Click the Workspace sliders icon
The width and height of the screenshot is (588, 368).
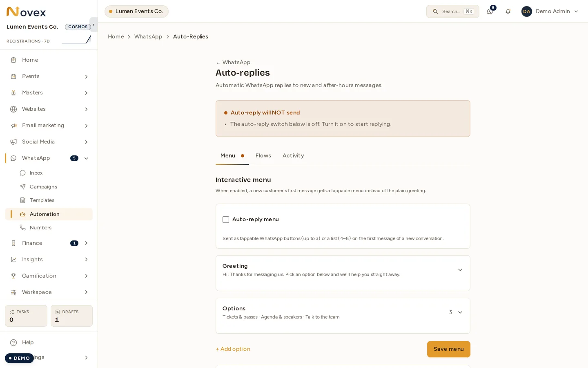pyautogui.click(x=13, y=292)
